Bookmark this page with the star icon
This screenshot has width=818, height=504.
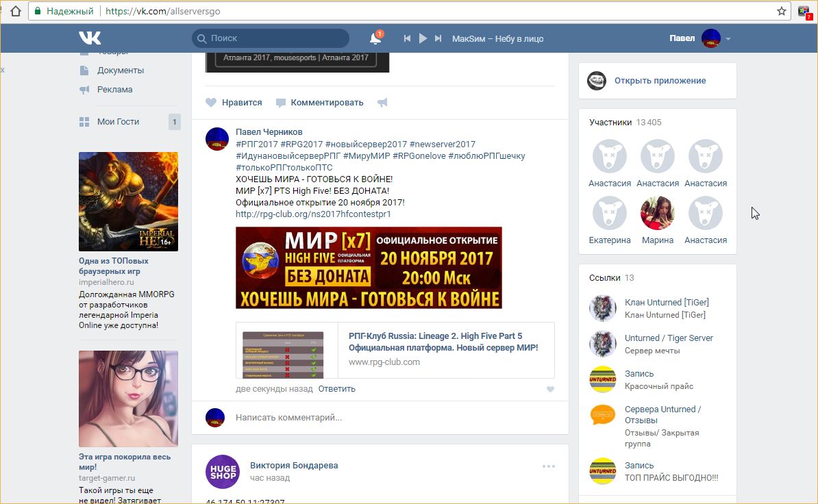tap(781, 12)
